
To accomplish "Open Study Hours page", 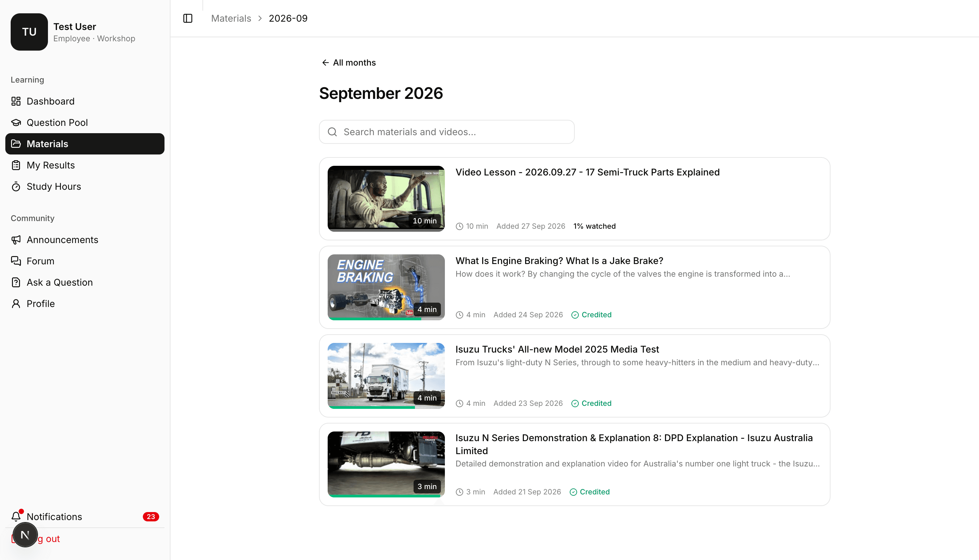I will (85, 186).
